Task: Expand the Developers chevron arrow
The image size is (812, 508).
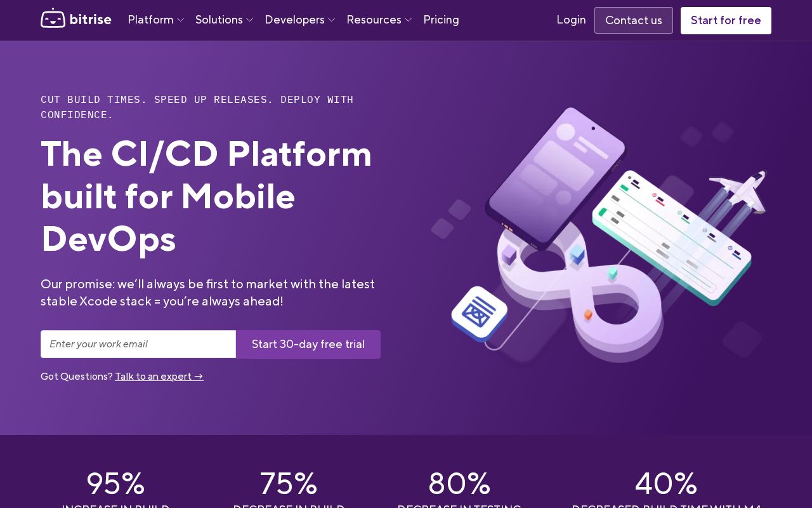Action: (331, 20)
